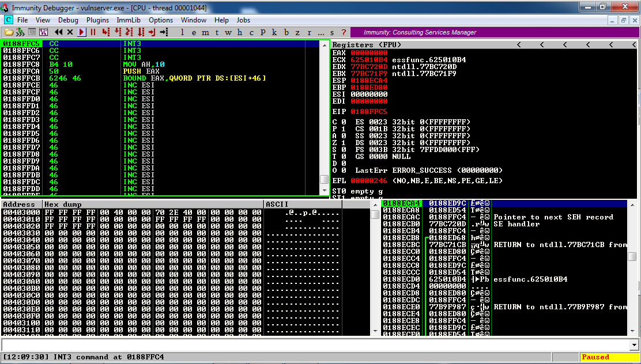Click the Pause execution toolbar icon
Viewport: 641px width, 364px height.
(x=93, y=32)
